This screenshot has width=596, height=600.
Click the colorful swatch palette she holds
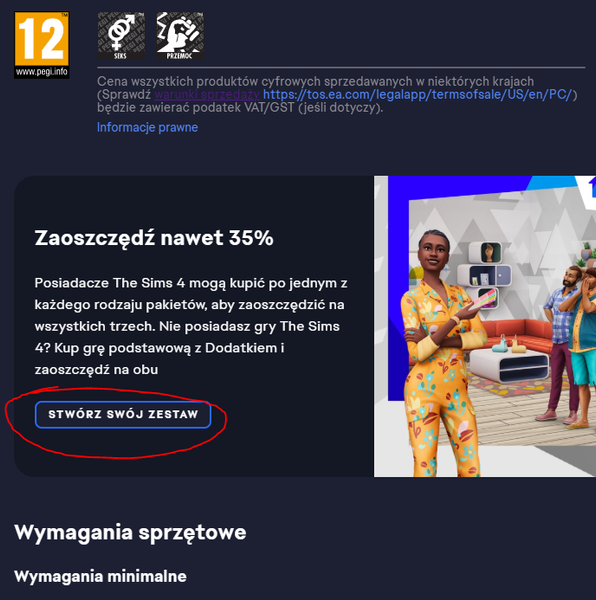484,299
